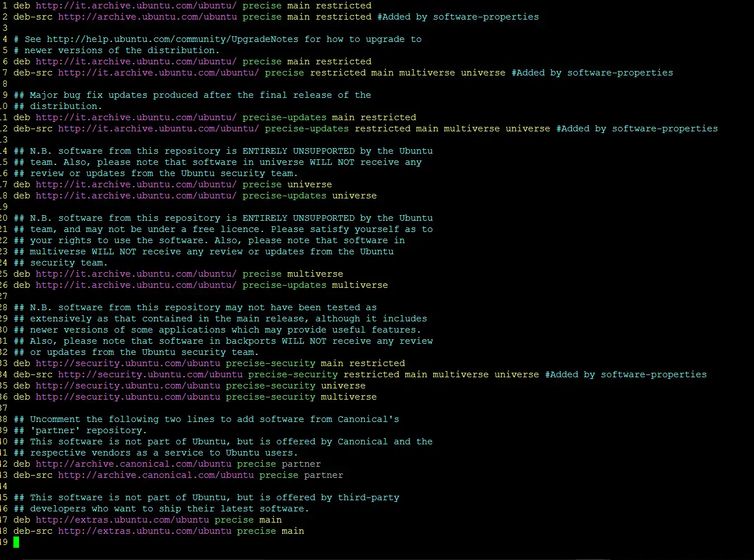Click the "## multiverse WILL NOT receive any review" comment
This screenshot has width=754, height=560.
coord(204,251)
